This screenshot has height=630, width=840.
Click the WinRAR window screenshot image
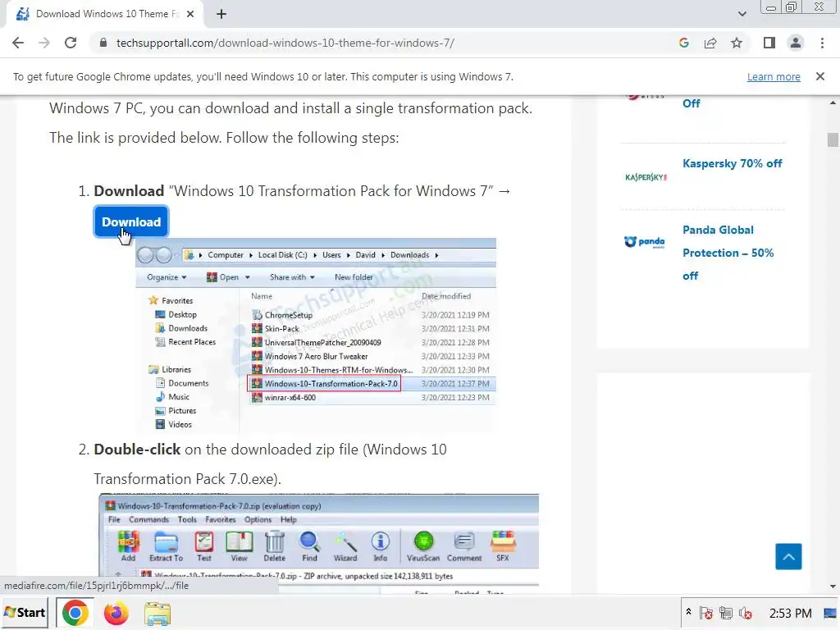coord(319,543)
